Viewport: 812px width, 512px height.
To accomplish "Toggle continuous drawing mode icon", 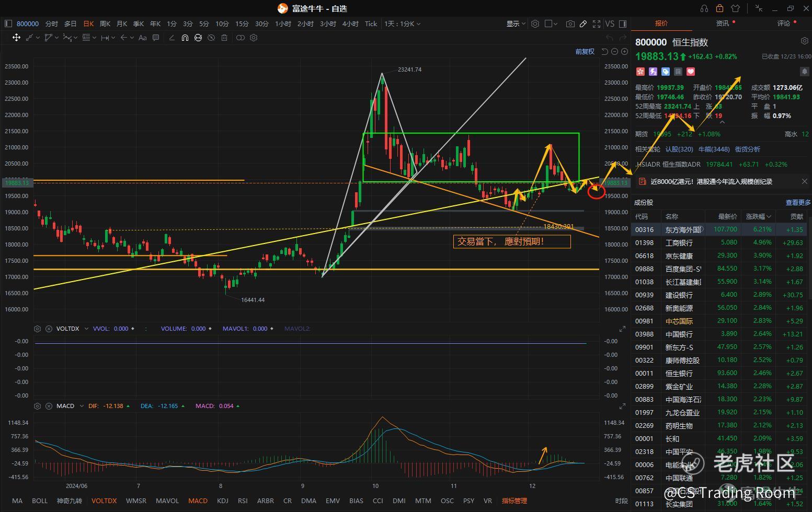I will click(198, 38).
